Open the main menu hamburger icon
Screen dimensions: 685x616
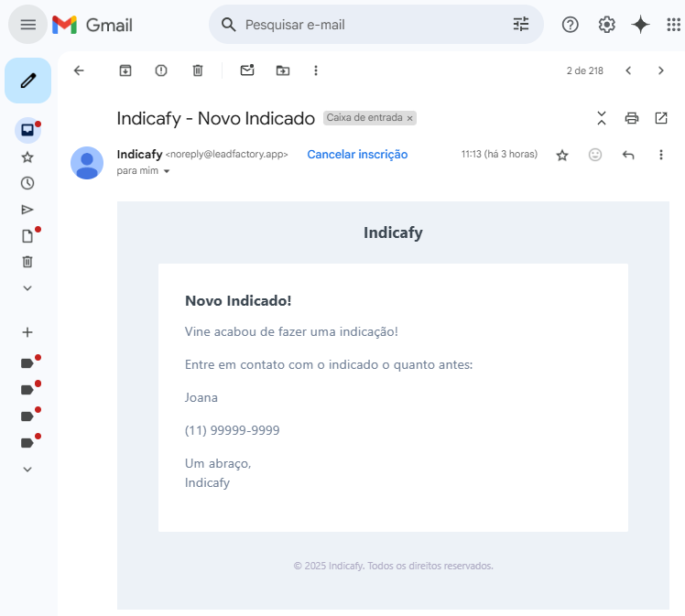[x=28, y=25]
